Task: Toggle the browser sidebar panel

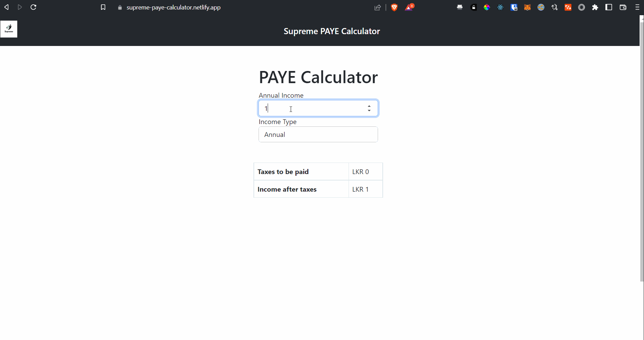Action: coord(609,7)
